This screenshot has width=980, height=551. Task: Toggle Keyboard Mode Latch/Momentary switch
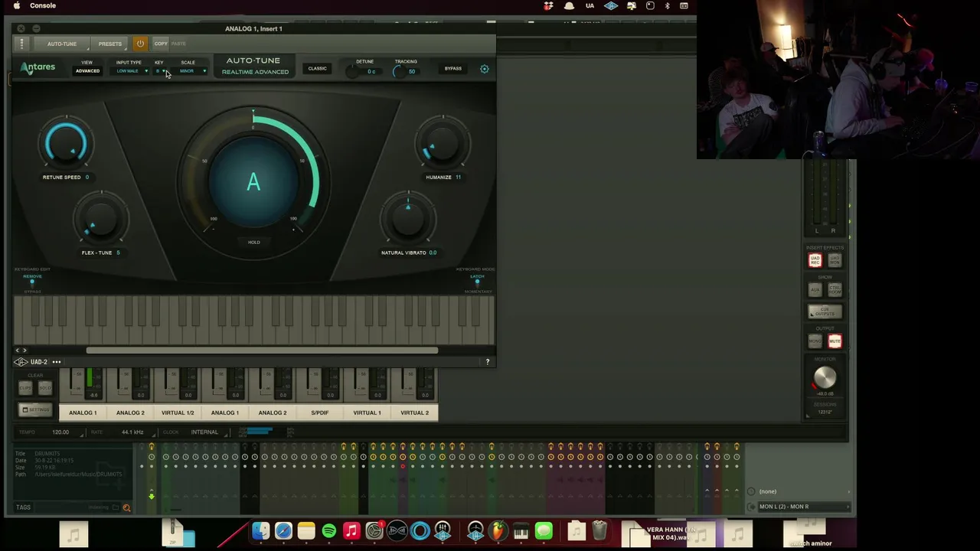tap(477, 283)
